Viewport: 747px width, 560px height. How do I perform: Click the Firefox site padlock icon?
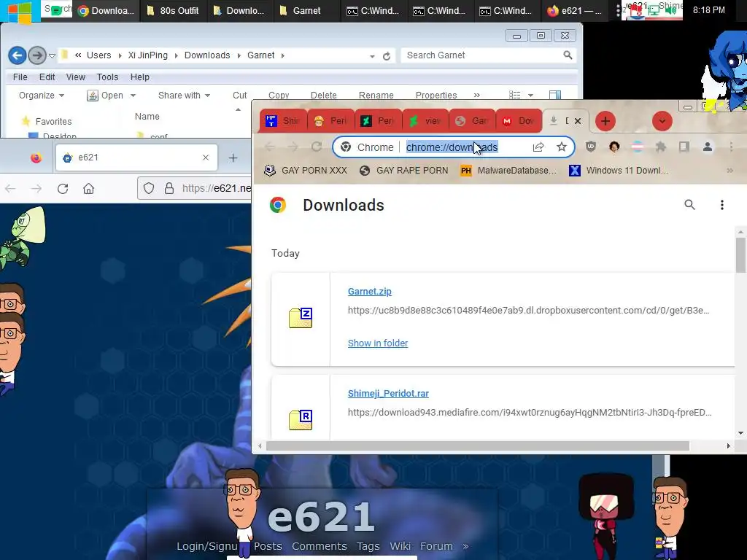(x=169, y=189)
